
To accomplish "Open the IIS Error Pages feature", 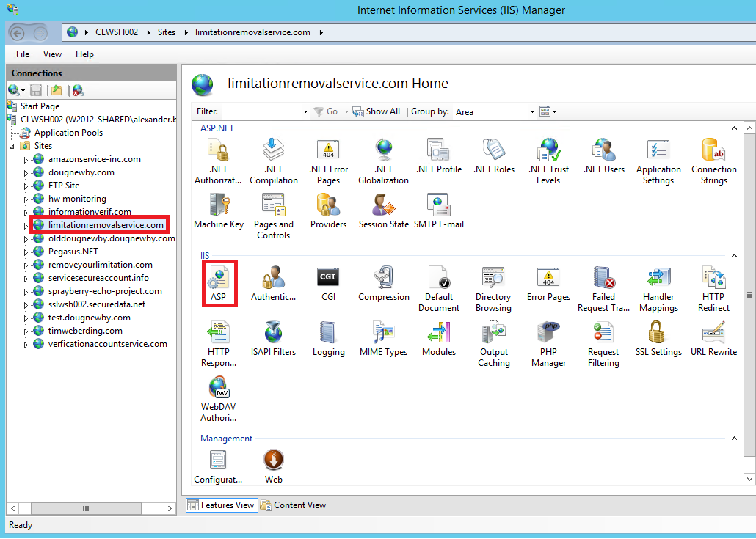I will 549,284.
